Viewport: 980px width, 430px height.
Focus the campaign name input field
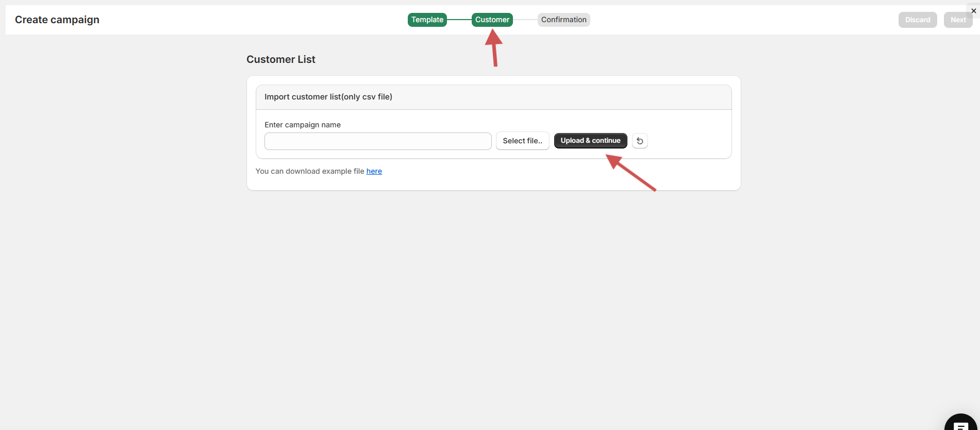click(x=377, y=141)
